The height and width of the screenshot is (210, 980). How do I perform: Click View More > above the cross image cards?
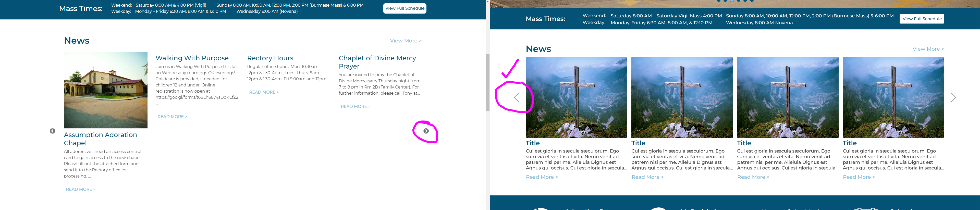(x=928, y=49)
